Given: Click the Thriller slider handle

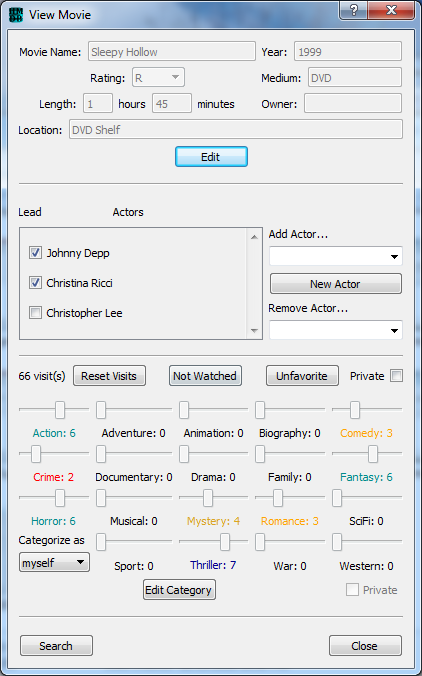Looking at the screenshot, I should click(225, 542).
